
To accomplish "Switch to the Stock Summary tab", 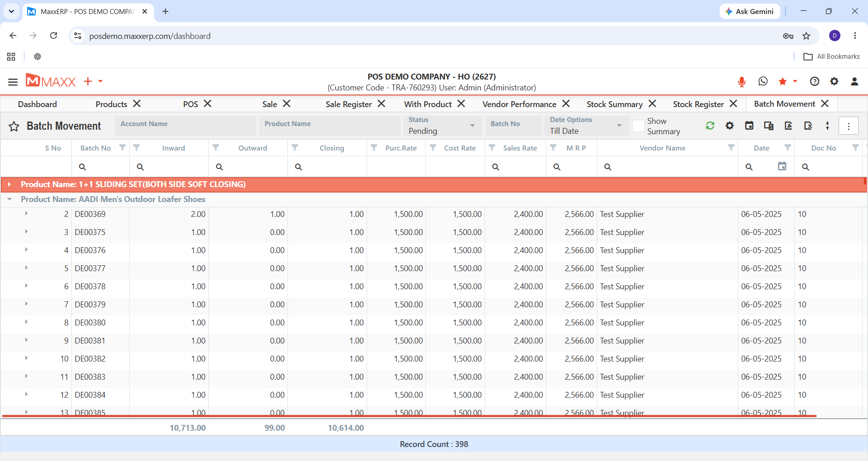I will (x=614, y=104).
